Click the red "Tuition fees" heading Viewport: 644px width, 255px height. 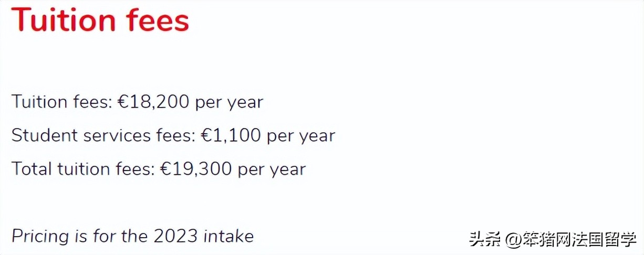pyautogui.click(x=100, y=20)
